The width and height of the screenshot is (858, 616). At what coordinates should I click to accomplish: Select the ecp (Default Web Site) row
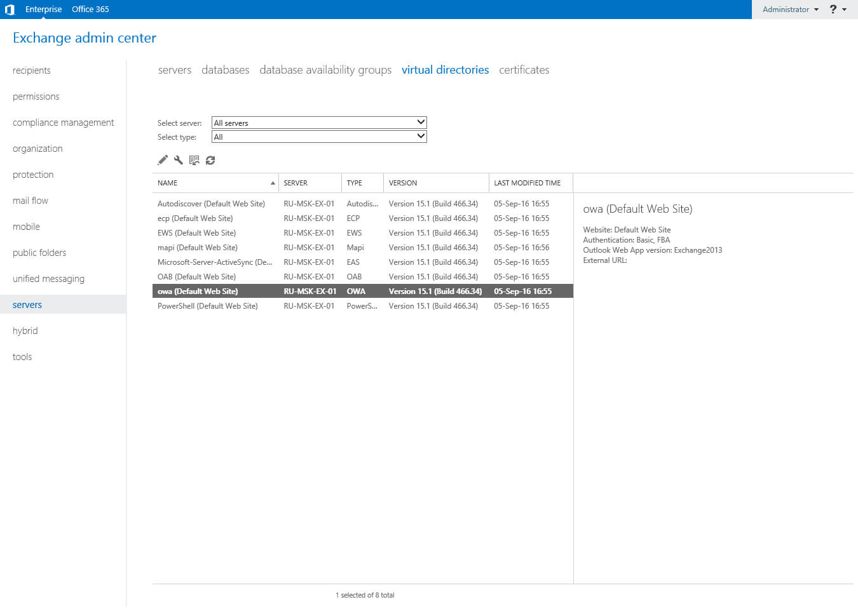point(363,218)
